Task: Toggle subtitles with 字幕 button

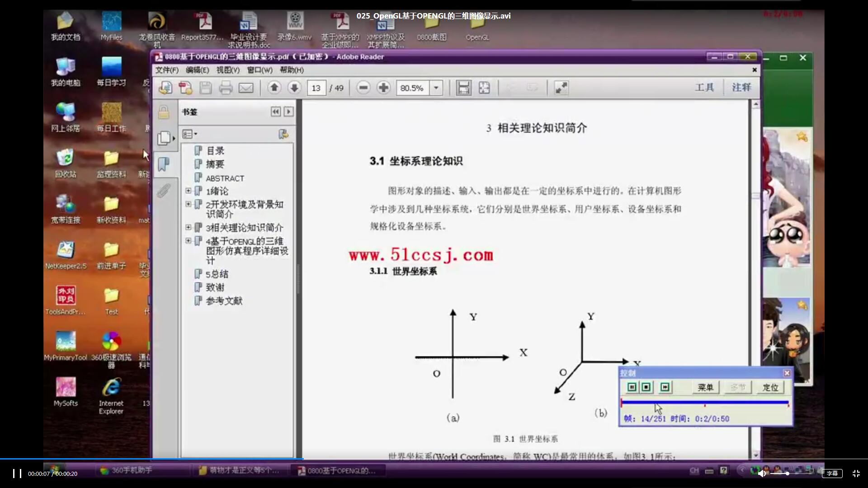Action: [x=832, y=473]
